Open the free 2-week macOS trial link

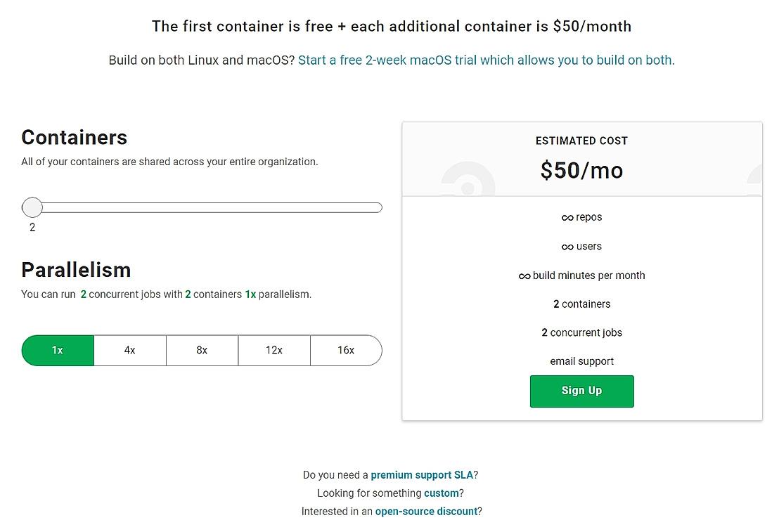pos(486,60)
